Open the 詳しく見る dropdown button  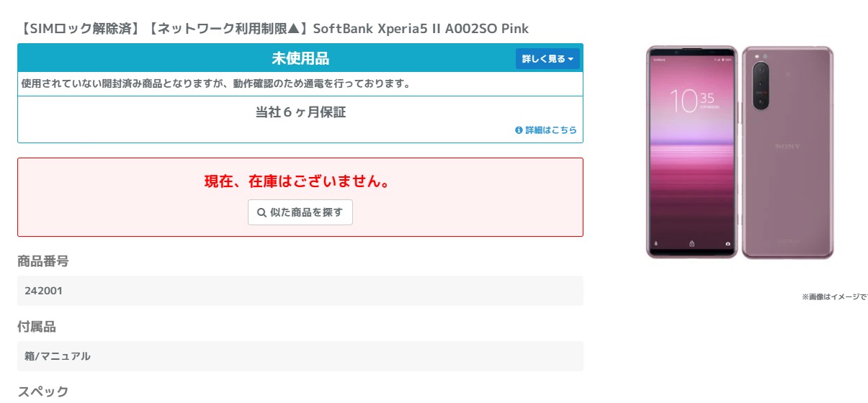547,59
